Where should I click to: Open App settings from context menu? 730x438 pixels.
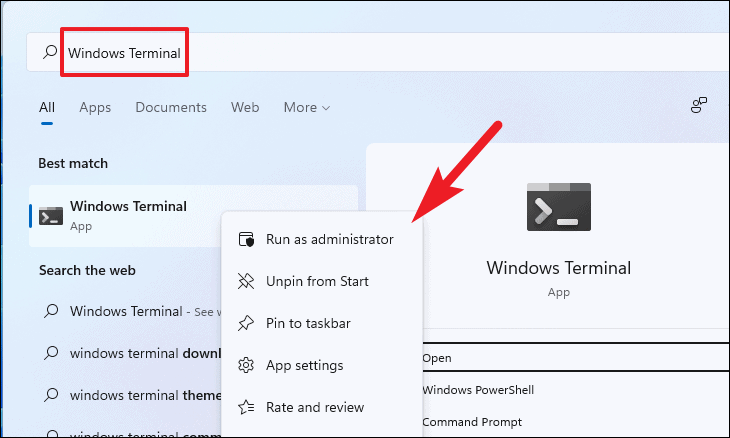pyautogui.click(x=322, y=365)
